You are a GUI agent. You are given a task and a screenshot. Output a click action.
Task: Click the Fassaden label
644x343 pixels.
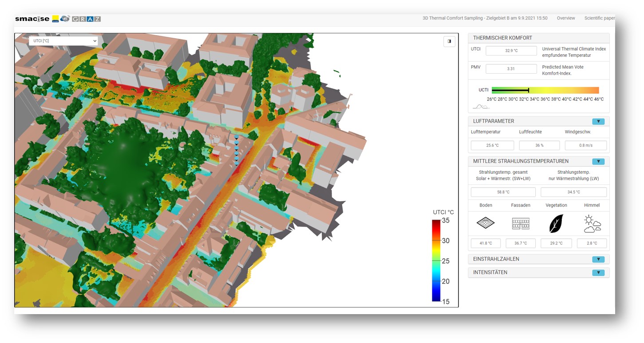[x=521, y=205]
